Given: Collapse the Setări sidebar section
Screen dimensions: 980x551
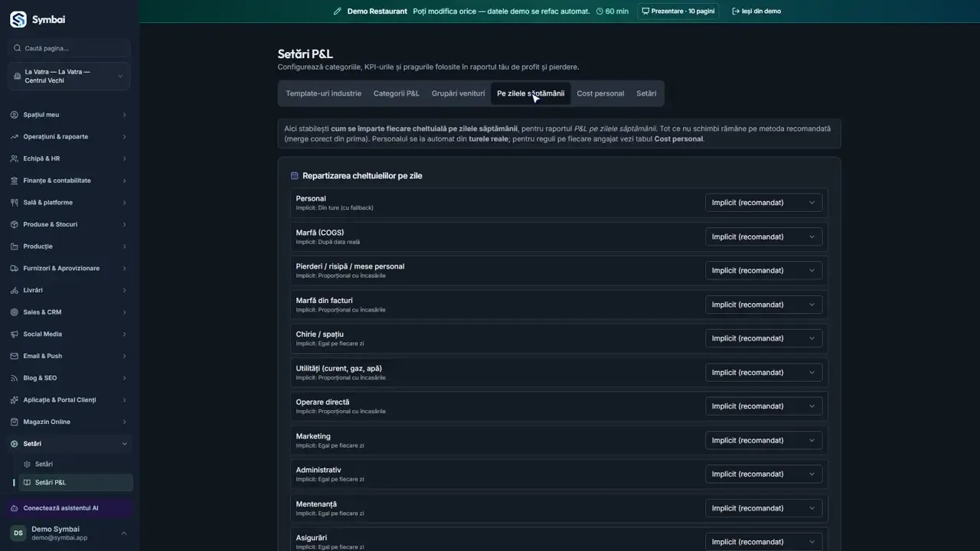Looking at the screenshot, I should [69, 444].
